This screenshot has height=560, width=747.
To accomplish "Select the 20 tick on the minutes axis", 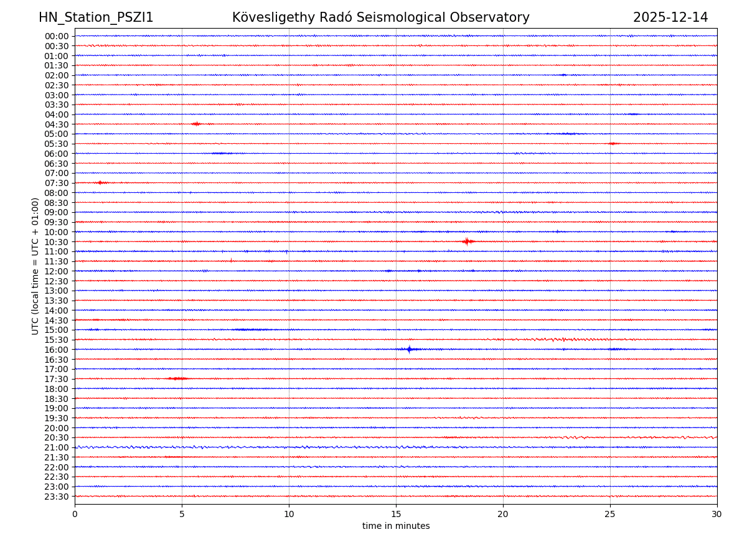I will point(503,514).
